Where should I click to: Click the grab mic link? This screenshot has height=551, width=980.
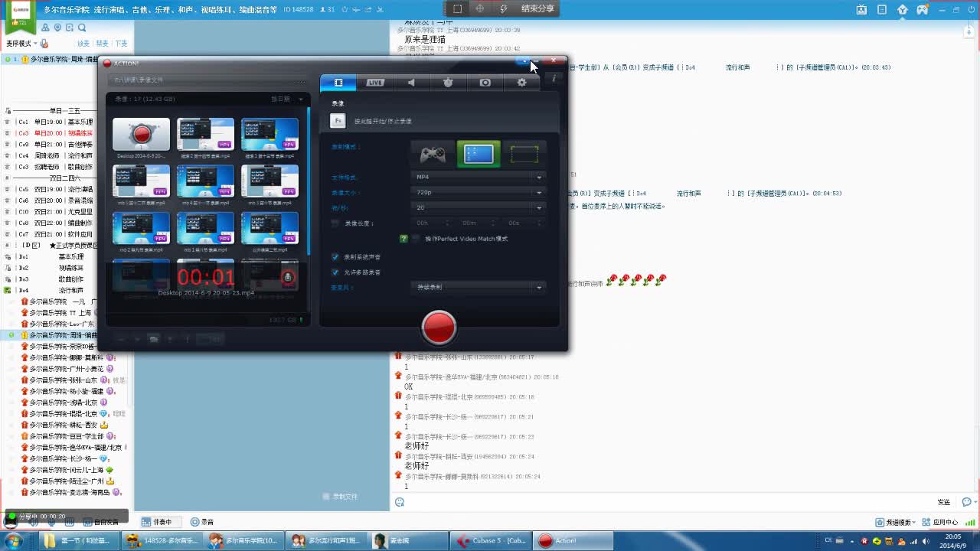point(83,44)
